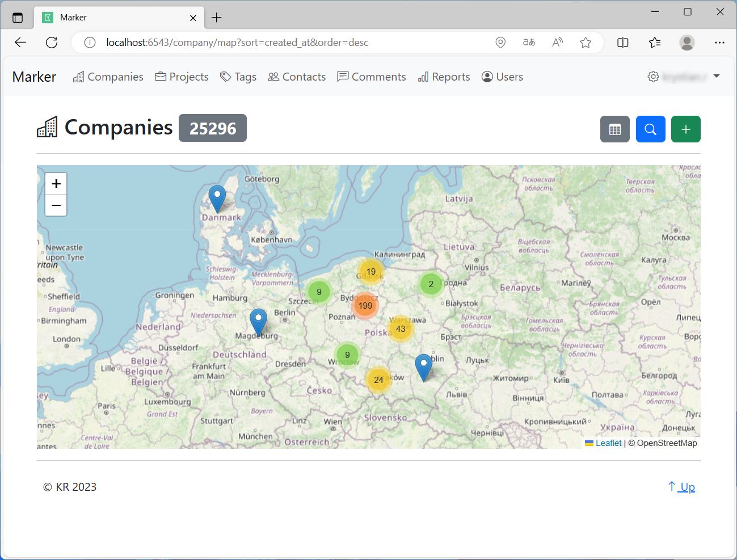The image size is (737, 560).
Task: Select the Marker browser tab
Action: pos(119,18)
